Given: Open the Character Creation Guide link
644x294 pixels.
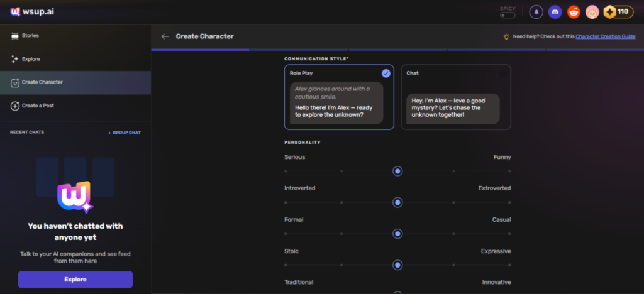Looking at the screenshot, I should 604,36.
